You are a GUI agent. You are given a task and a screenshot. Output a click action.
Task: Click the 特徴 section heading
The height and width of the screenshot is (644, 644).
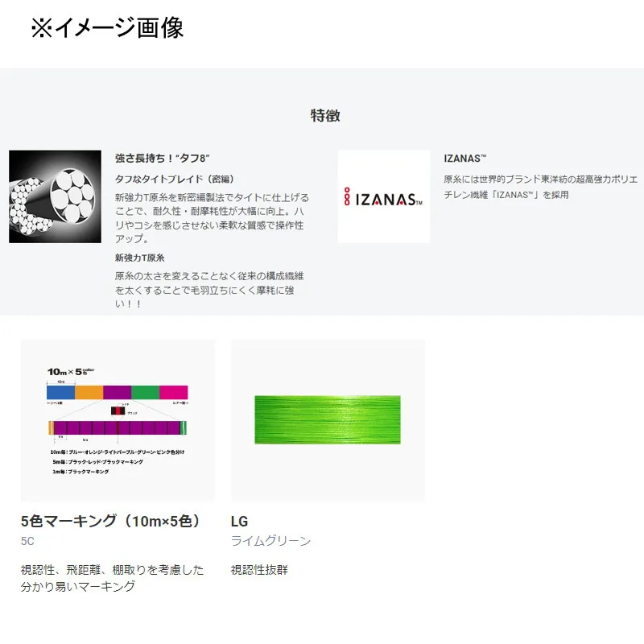point(325,115)
